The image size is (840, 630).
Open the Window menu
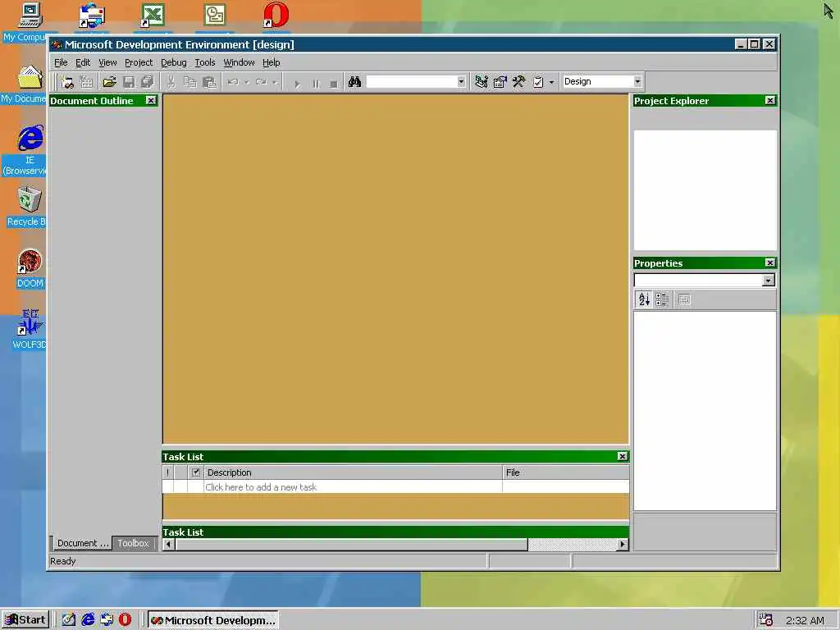point(239,62)
